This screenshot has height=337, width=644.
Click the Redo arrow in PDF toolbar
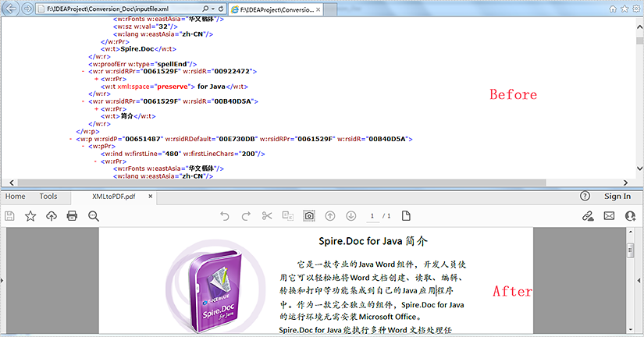tap(246, 216)
